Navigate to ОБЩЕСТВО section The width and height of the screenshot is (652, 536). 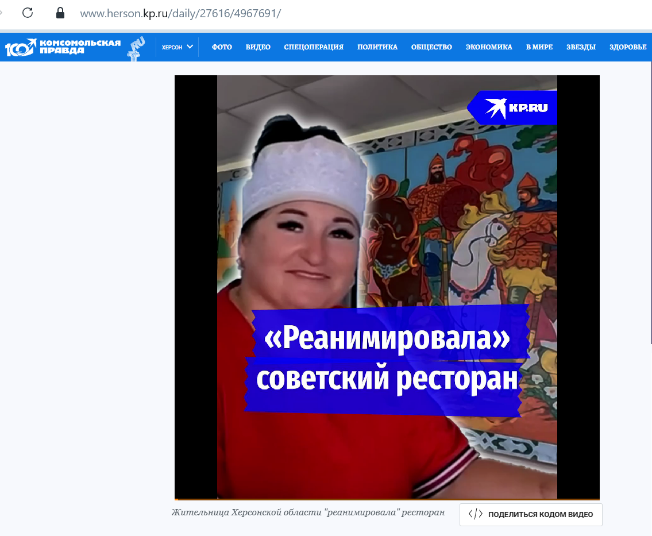[431, 47]
